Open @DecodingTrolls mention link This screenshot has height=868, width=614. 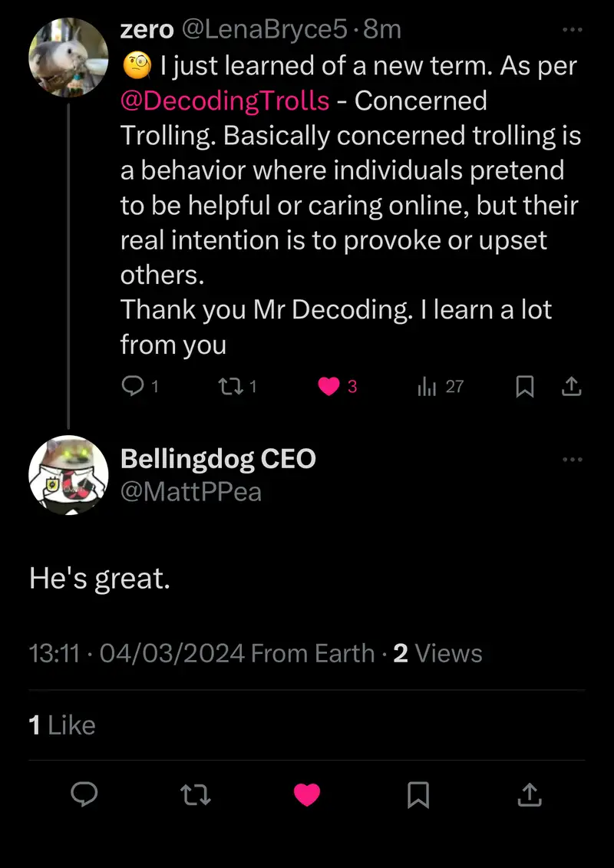pyautogui.click(x=225, y=101)
